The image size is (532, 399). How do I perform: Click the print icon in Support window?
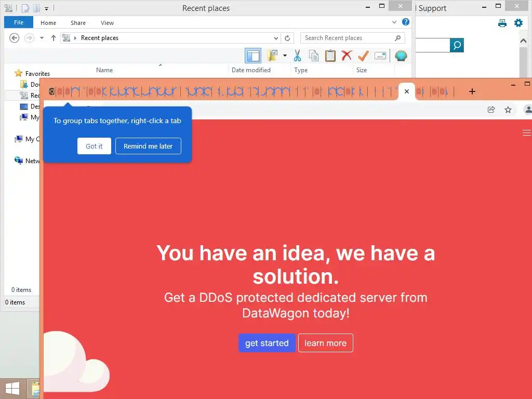click(502, 23)
